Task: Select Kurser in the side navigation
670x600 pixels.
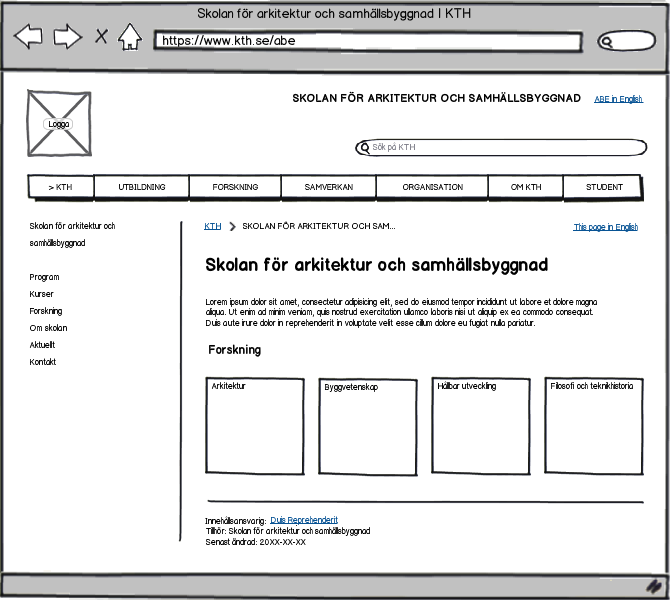Action: pos(41,294)
